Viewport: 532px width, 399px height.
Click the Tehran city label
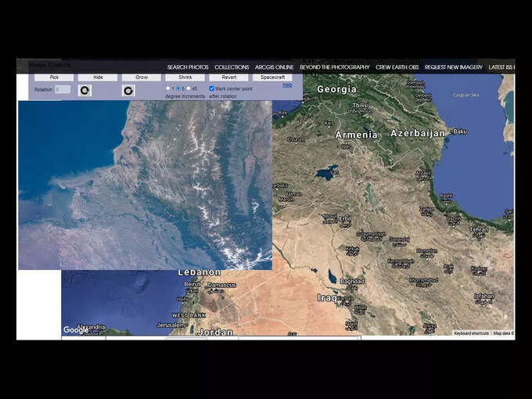(479, 230)
